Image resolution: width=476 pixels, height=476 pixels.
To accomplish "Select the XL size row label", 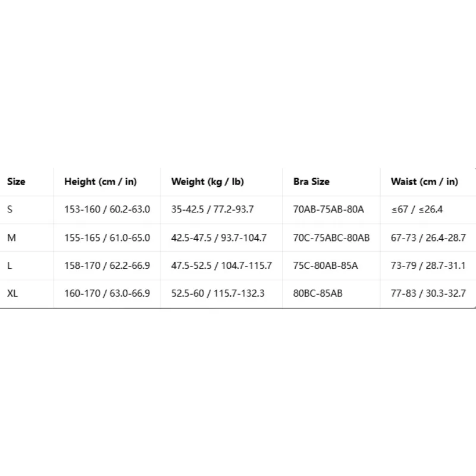I will tap(12, 293).
